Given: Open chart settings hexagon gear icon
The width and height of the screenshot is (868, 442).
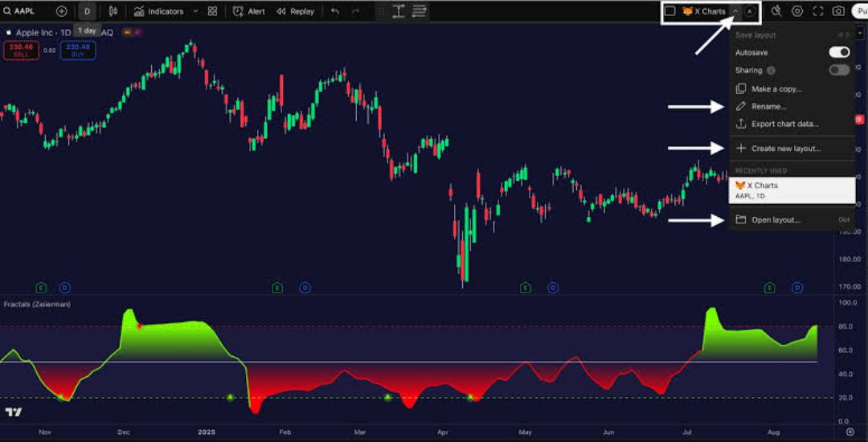Looking at the screenshot, I should (x=797, y=11).
